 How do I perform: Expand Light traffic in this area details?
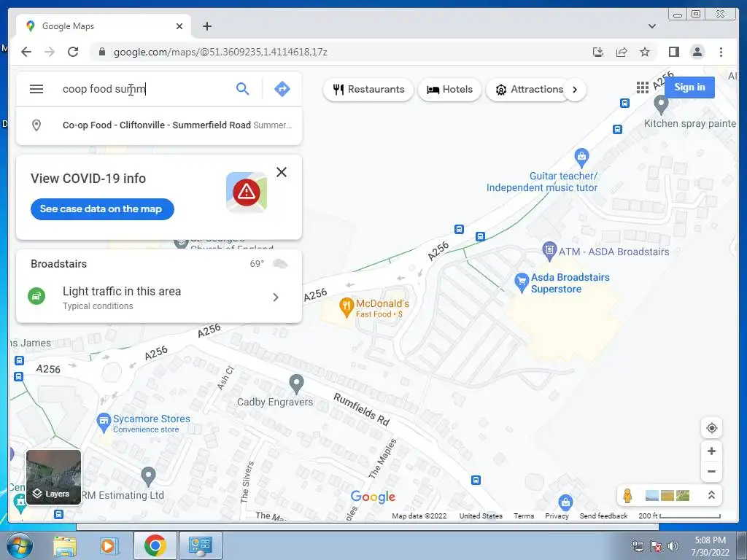(x=275, y=297)
